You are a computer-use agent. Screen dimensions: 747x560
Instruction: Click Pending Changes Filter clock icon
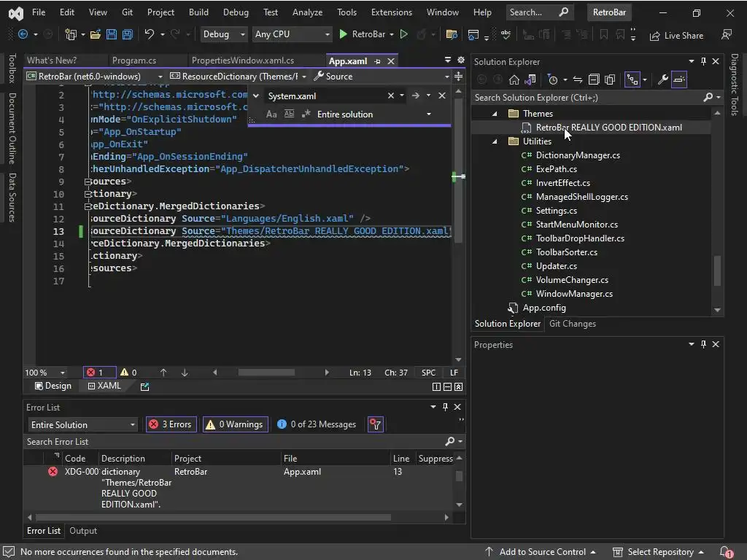[553, 79]
